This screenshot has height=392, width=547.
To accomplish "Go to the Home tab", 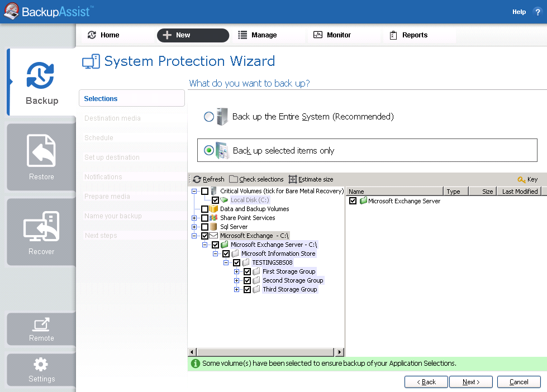I will 117,35.
